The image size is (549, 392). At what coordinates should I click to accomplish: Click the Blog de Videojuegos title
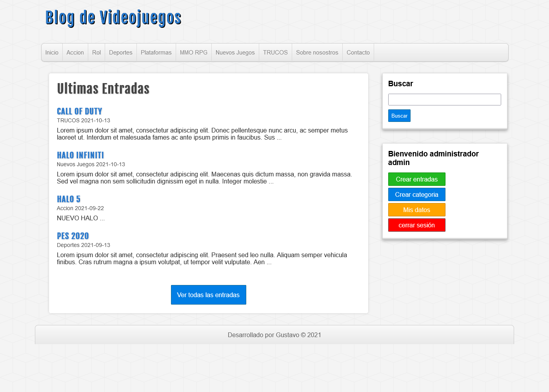click(x=113, y=18)
